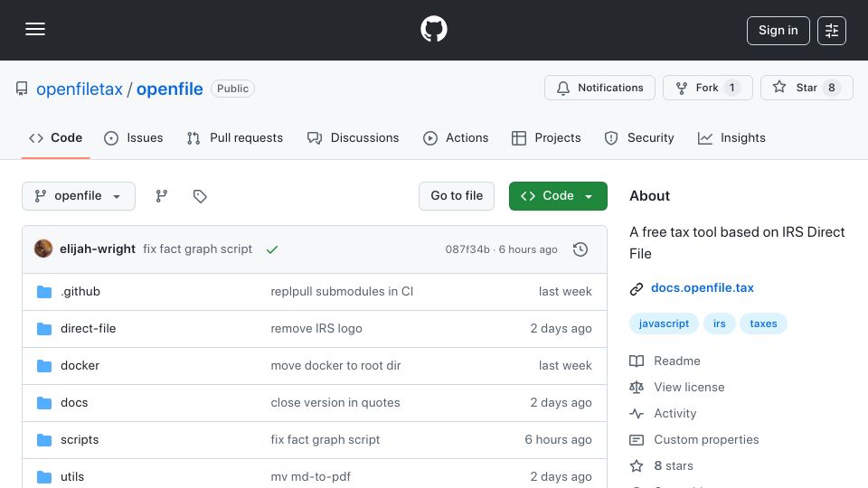Open the Actions tab

click(x=456, y=137)
